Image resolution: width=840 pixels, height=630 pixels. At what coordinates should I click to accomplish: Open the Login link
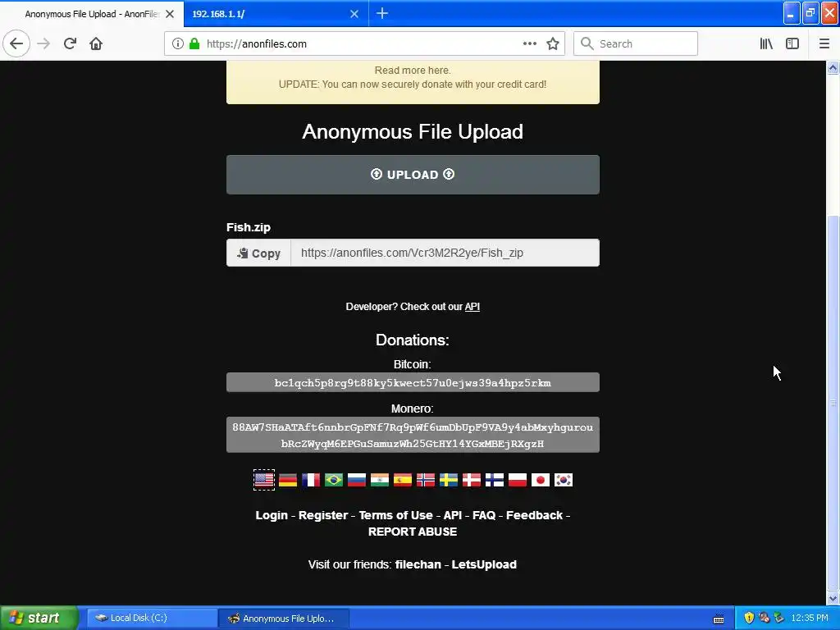[x=272, y=515]
